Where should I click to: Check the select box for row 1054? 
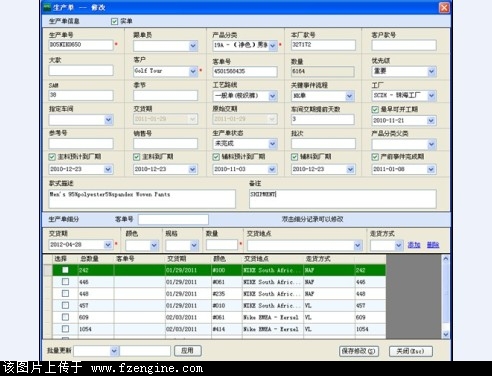[65, 329]
